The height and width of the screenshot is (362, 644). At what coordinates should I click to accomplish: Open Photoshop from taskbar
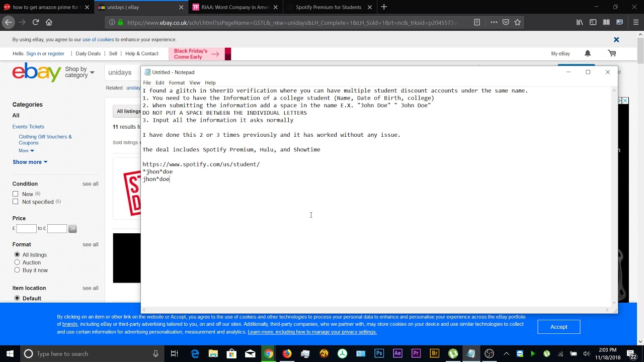coord(379,353)
